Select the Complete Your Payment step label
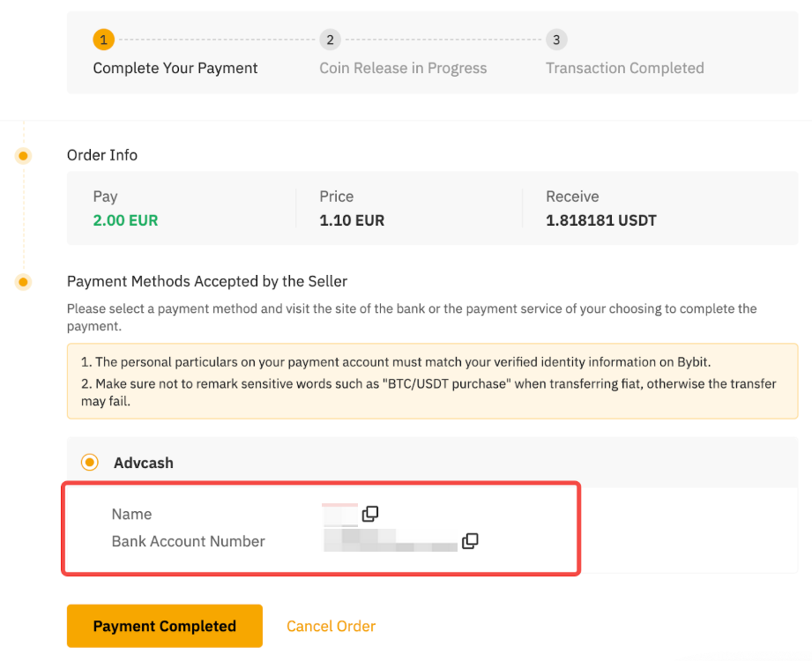Viewport: 812px width, 661px height. point(175,68)
